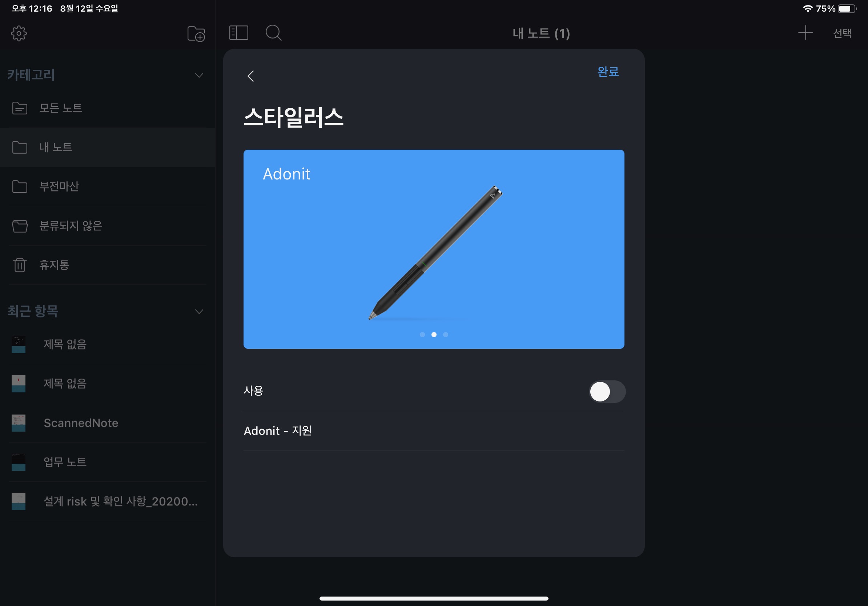Collapse the 최근 항목 section chevron

[199, 312]
